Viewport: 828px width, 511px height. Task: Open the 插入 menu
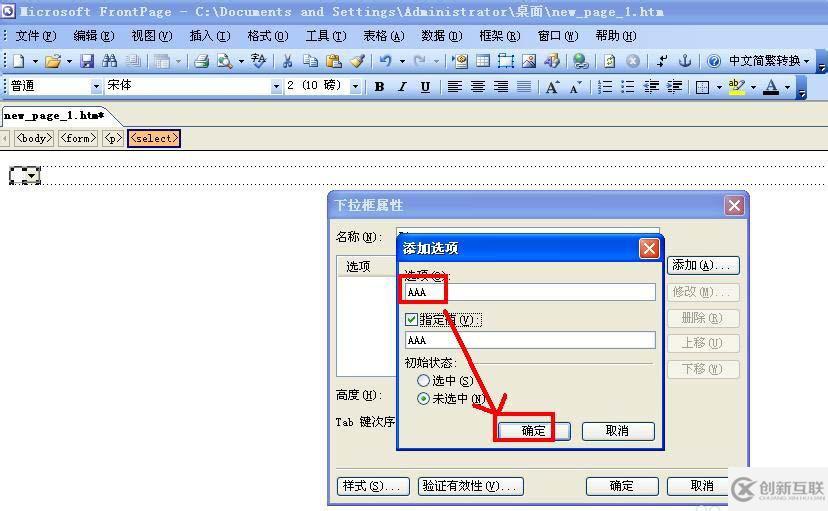tap(210, 36)
